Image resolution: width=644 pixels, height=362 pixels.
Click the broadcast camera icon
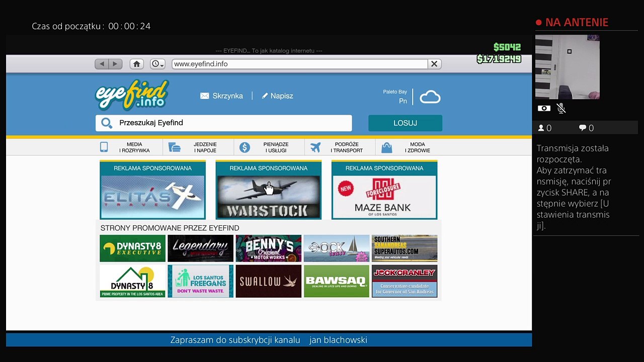[544, 109]
